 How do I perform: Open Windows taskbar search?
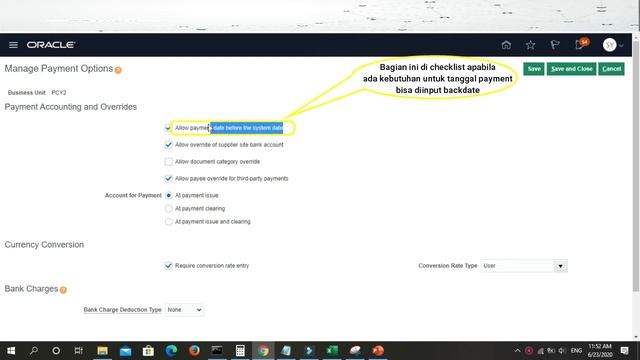34,351
